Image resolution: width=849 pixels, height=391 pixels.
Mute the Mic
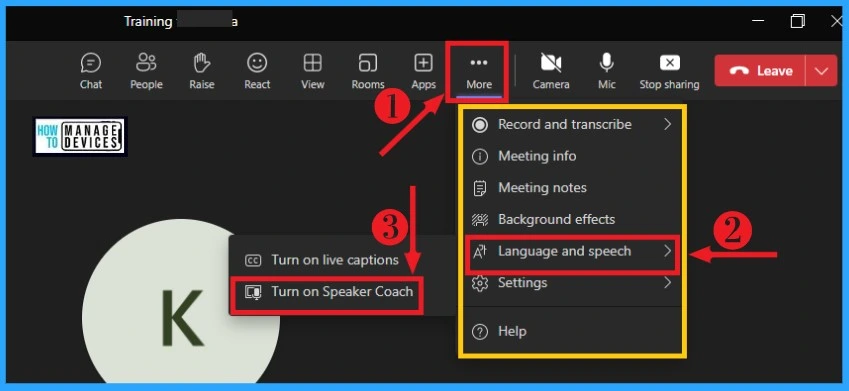[606, 71]
